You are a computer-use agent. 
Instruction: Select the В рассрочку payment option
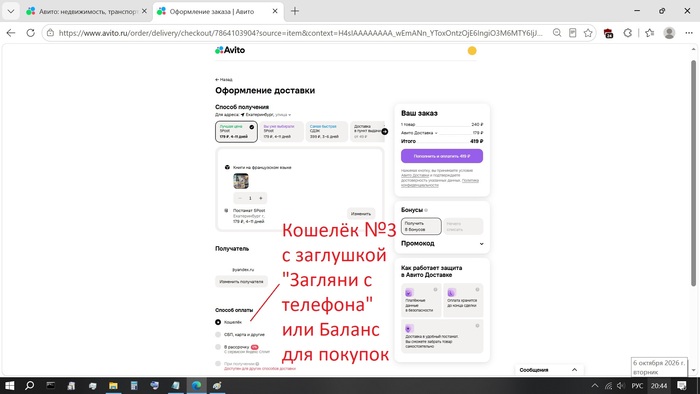pyautogui.click(x=218, y=347)
